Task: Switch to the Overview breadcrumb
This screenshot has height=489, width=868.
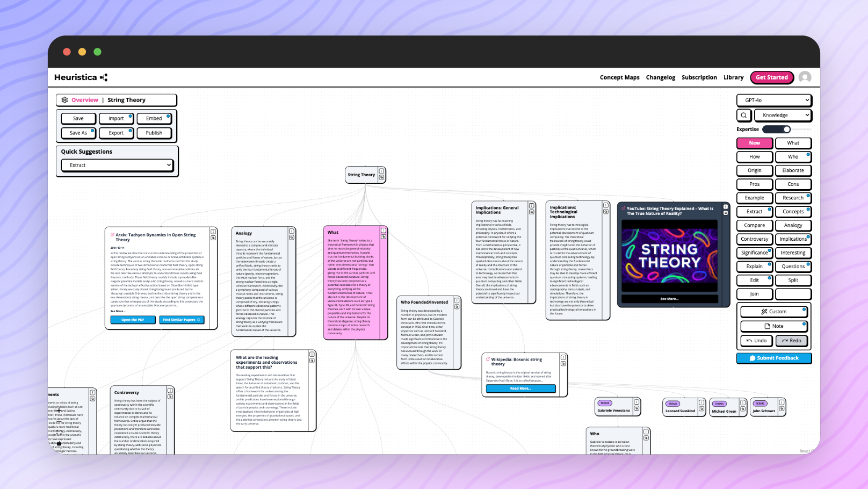Action: [x=85, y=100]
